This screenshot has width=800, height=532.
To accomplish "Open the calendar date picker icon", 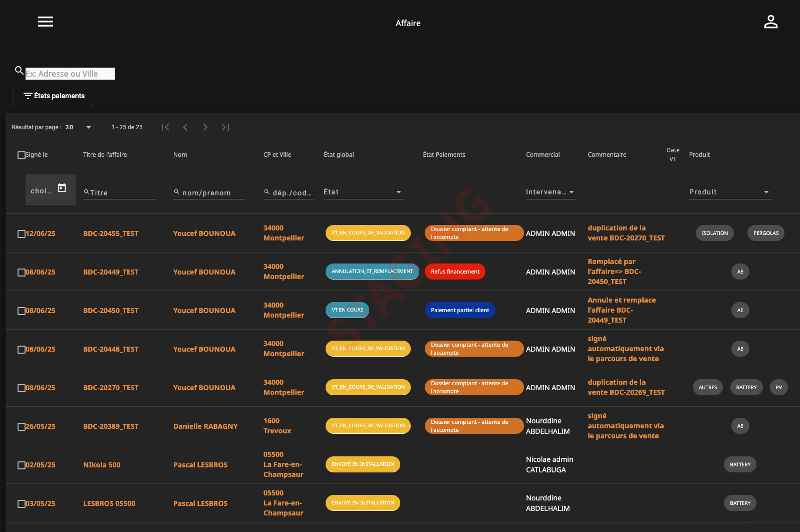I will (x=62, y=188).
